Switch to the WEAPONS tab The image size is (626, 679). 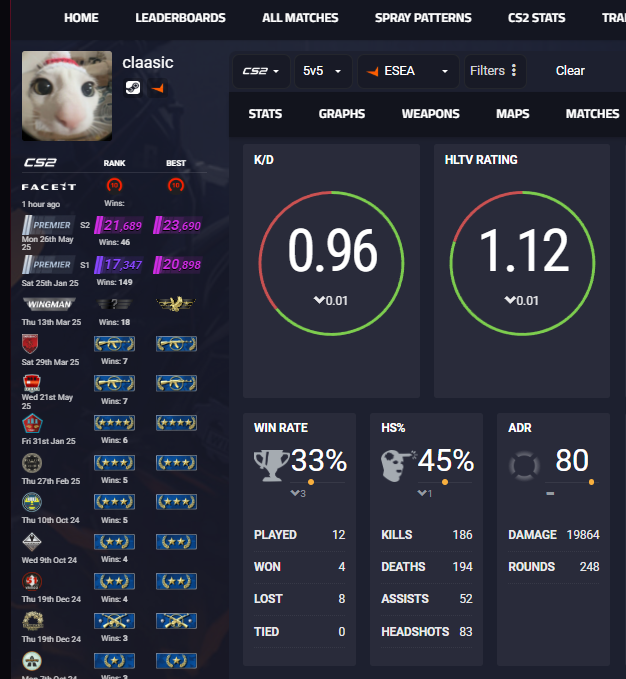[430, 114]
